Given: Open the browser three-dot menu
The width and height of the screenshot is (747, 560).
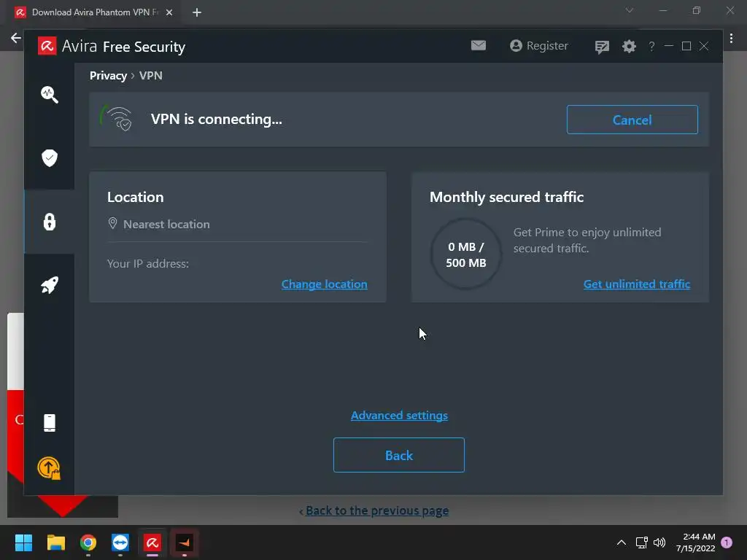Looking at the screenshot, I should pyautogui.click(x=731, y=39).
